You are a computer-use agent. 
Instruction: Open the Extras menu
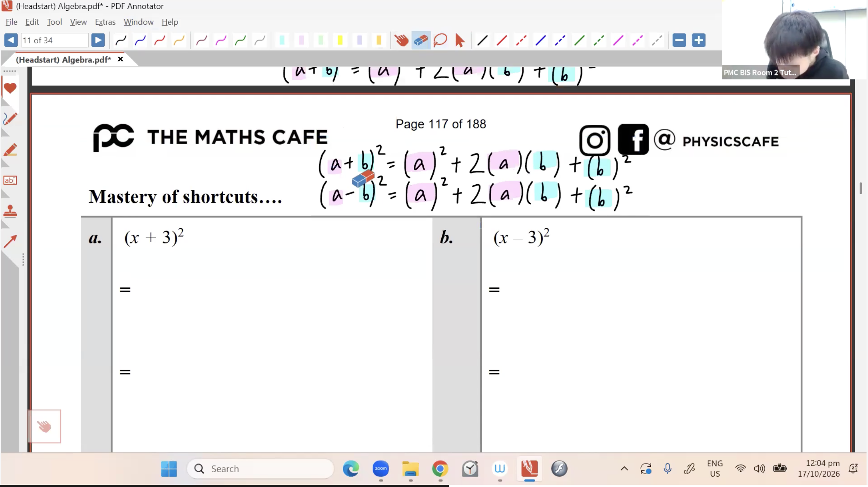click(x=105, y=22)
